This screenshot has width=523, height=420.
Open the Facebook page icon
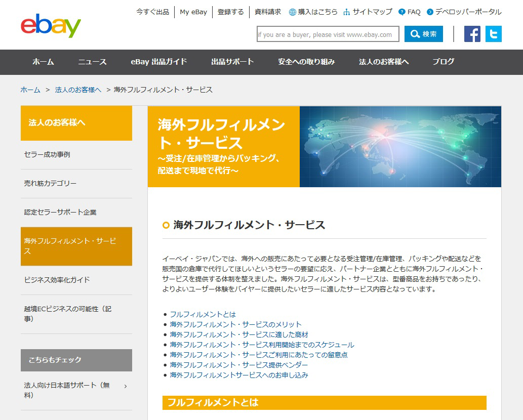(x=472, y=34)
